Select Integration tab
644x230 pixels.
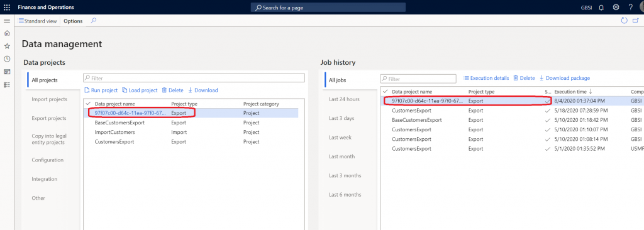[x=45, y=179]
